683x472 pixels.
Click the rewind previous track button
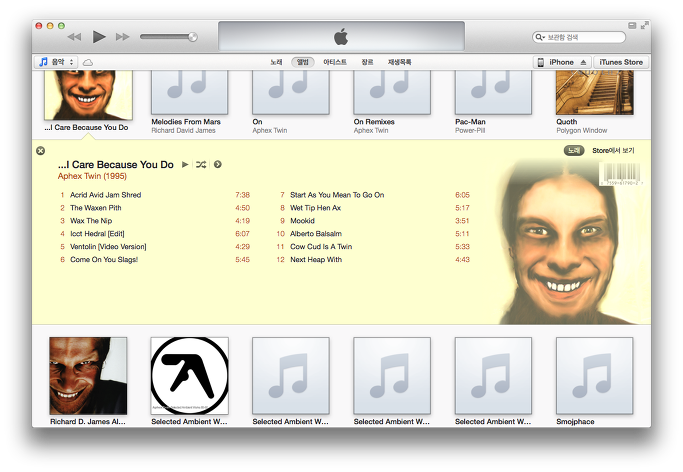tap(74, 37)
